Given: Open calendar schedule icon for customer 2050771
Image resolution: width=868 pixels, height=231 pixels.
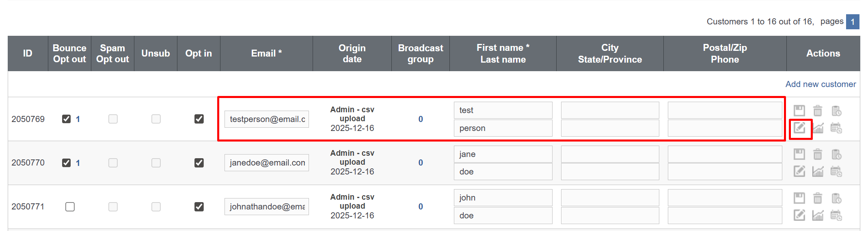Looking at the screenshot, I should 836,215.
